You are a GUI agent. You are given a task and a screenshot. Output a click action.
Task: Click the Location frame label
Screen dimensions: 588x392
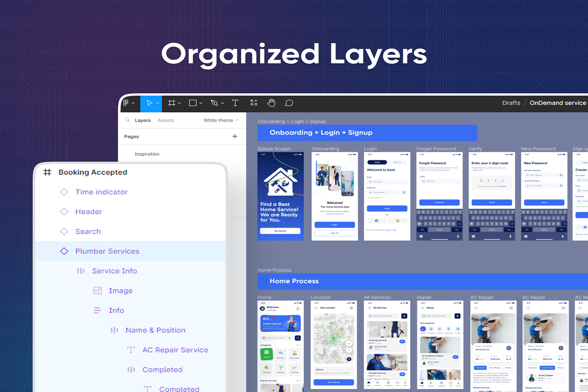(x=320, y=297)
